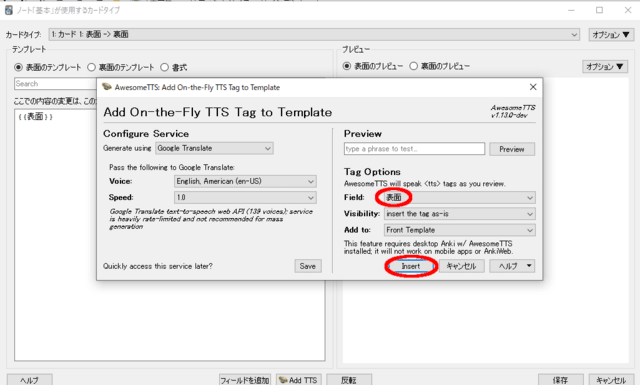Select the 表面のテンプレート radio button

point(18,67)
